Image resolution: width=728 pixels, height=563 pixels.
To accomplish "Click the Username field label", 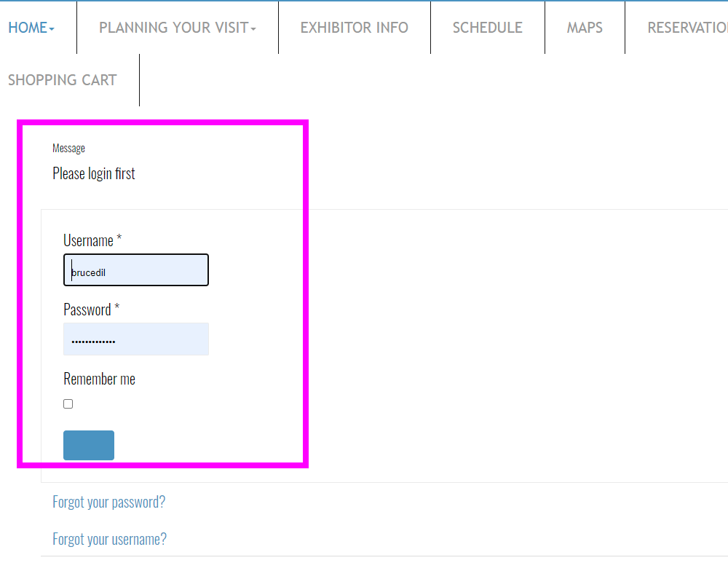I will (88, 240).
